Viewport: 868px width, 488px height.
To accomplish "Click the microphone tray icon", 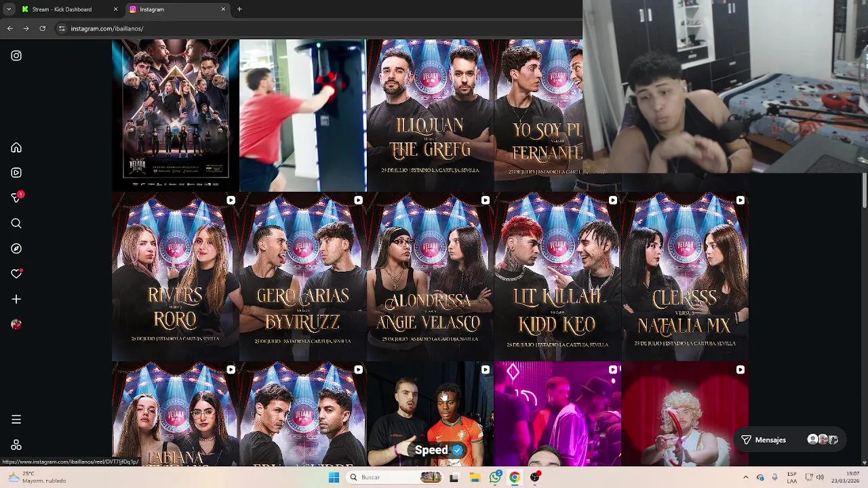I will pyautogui.click(x=774, y=477).
